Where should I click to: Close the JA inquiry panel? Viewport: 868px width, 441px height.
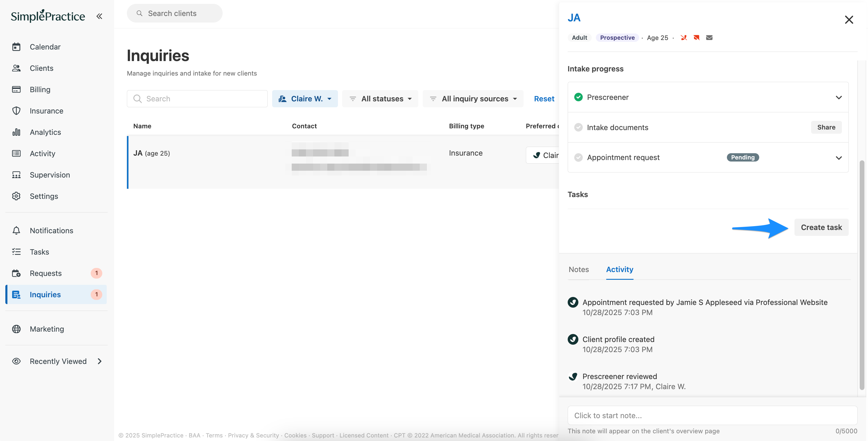pos(849,20)
